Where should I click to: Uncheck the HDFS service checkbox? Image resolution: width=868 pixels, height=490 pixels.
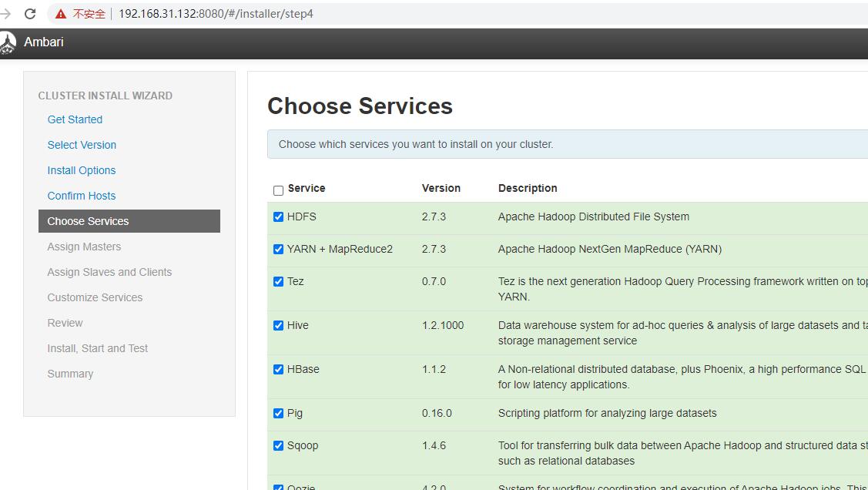click(279, 217)
